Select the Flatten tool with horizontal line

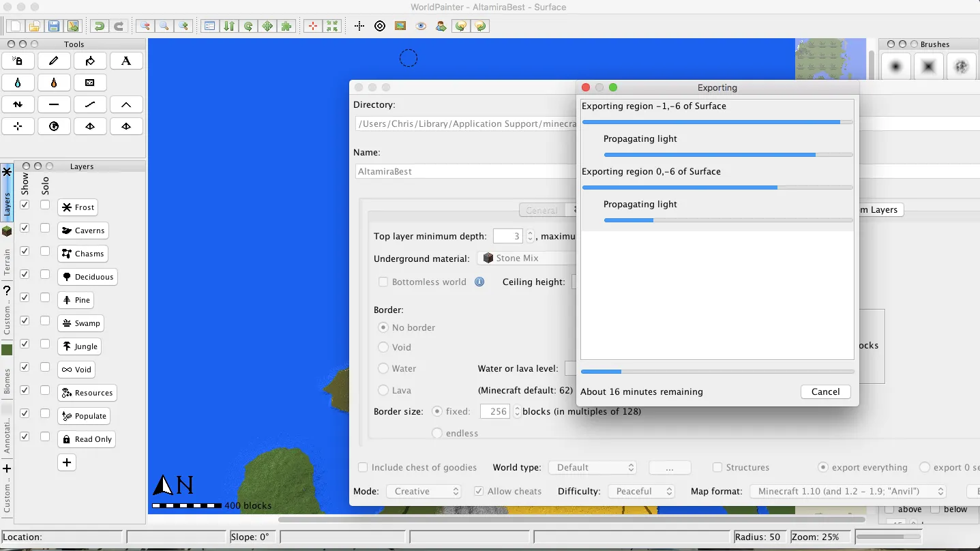coord(54,104)
